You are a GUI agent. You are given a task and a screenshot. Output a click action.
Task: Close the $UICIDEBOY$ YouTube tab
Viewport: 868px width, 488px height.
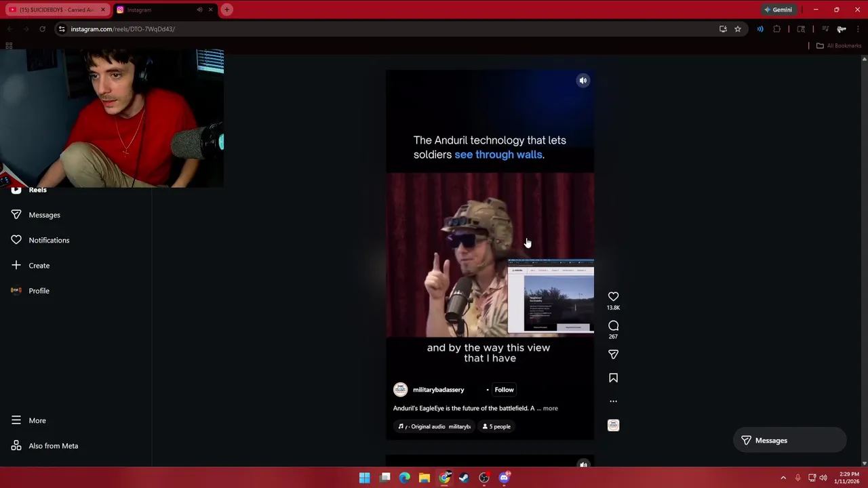pos(102,9)
